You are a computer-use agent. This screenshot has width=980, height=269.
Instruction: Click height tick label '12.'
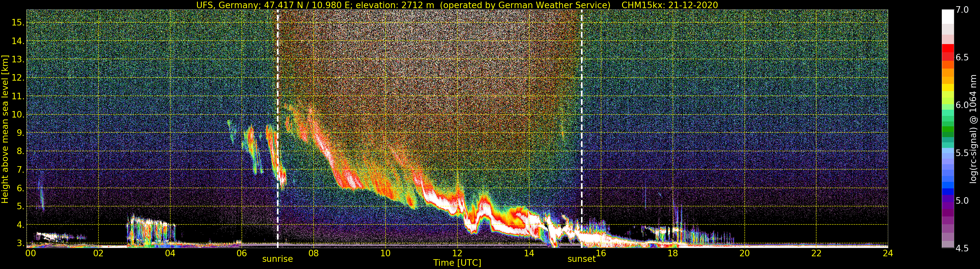(18, 78)
